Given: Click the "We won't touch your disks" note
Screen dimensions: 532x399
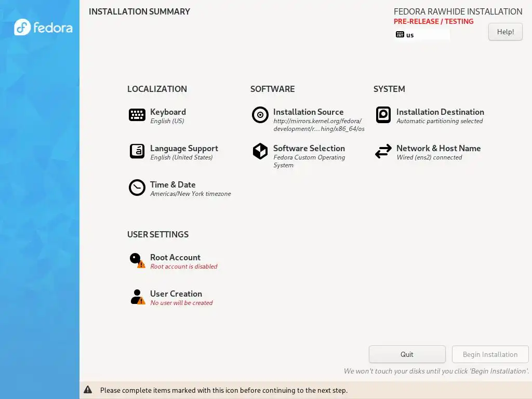Looking at the screenshot, I should tap(436, 371).
